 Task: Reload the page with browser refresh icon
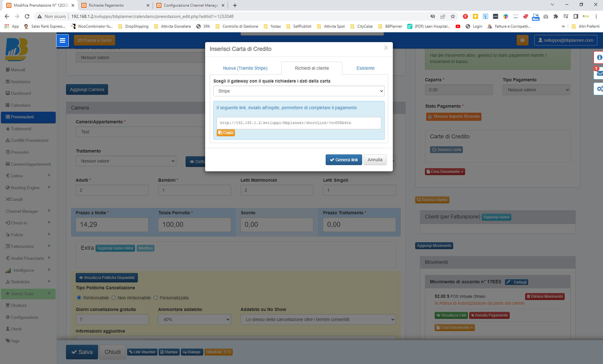tap(27, 16)
